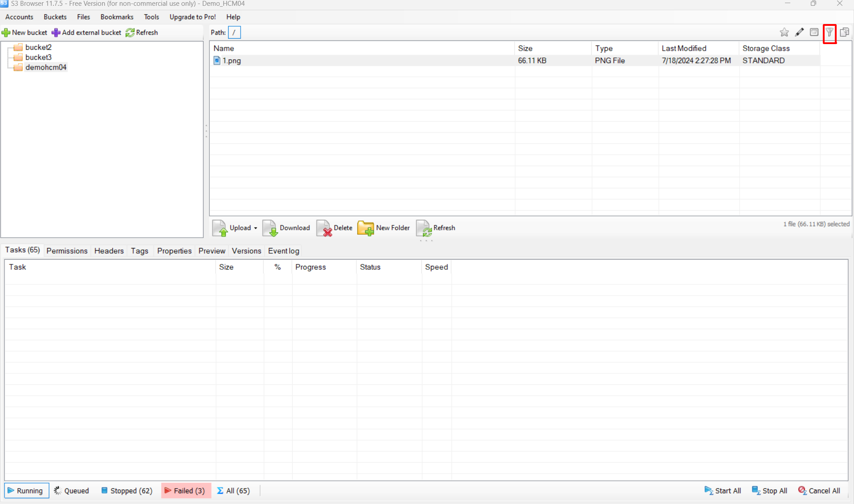
Task: Open the Upload dropdown arrow
Action: tap(256, 228)
